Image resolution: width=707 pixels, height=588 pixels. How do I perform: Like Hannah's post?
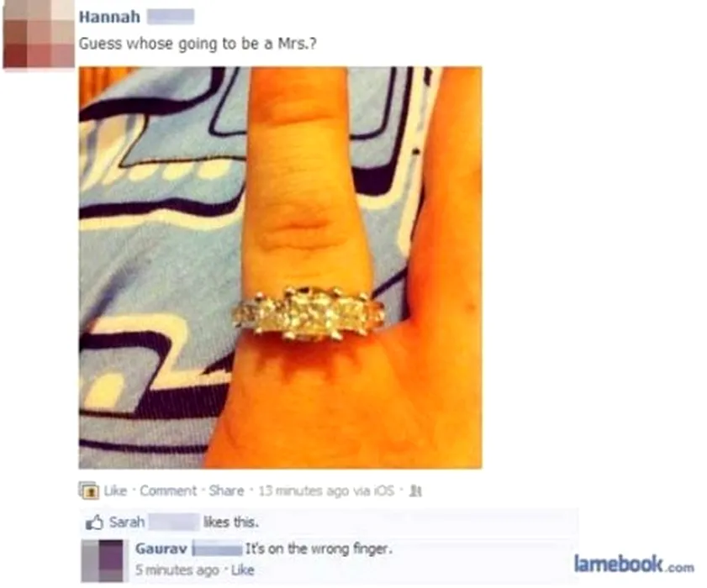(x=115, y=491)
